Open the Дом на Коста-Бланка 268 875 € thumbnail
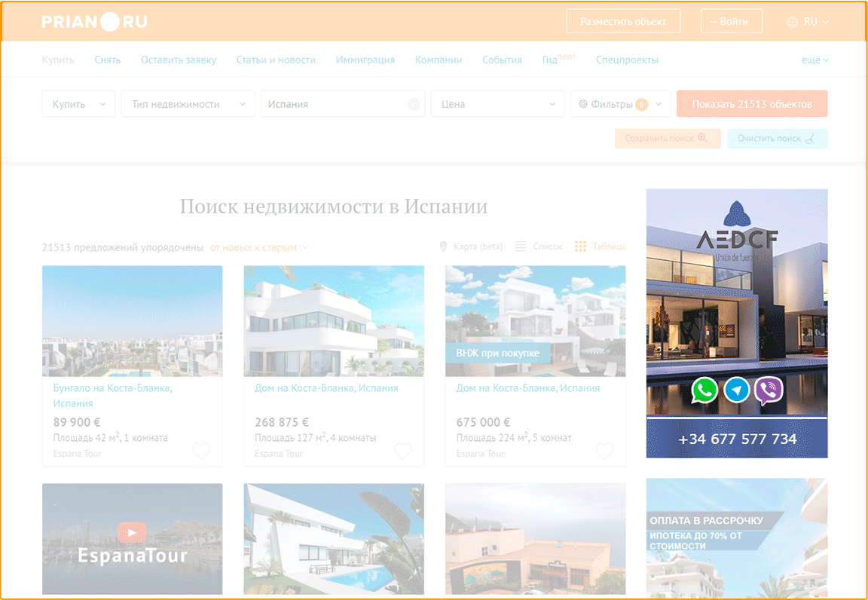The image size is (868, 600). click(333, 320)
